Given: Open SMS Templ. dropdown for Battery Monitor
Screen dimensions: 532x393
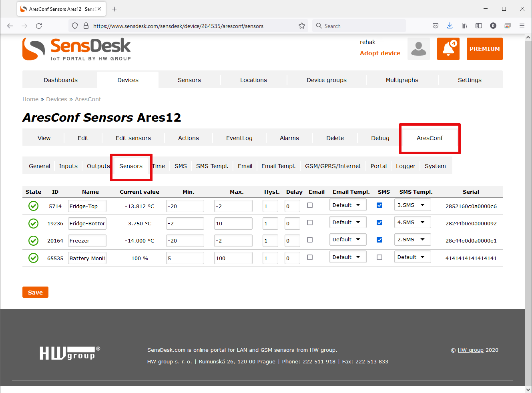Looking at the screenshot, I should [x=412, y=257].
